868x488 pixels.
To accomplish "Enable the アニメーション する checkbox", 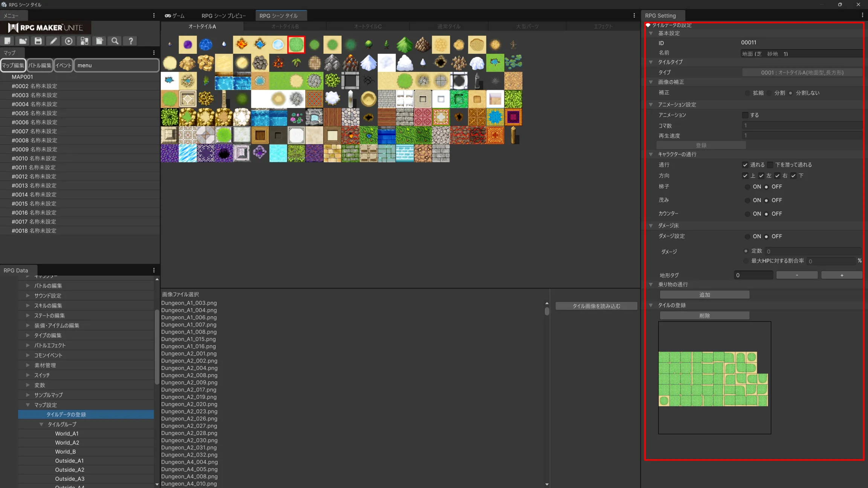I will 745,115.
